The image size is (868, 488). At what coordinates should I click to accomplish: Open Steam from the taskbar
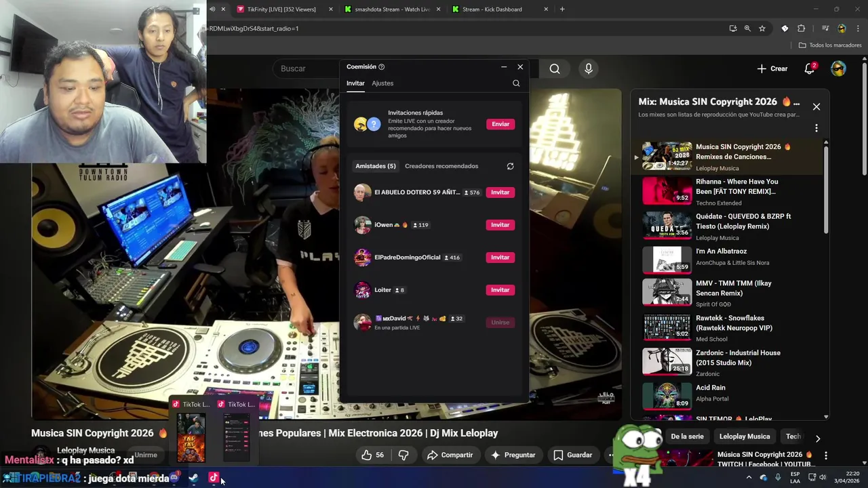(193, 478)
